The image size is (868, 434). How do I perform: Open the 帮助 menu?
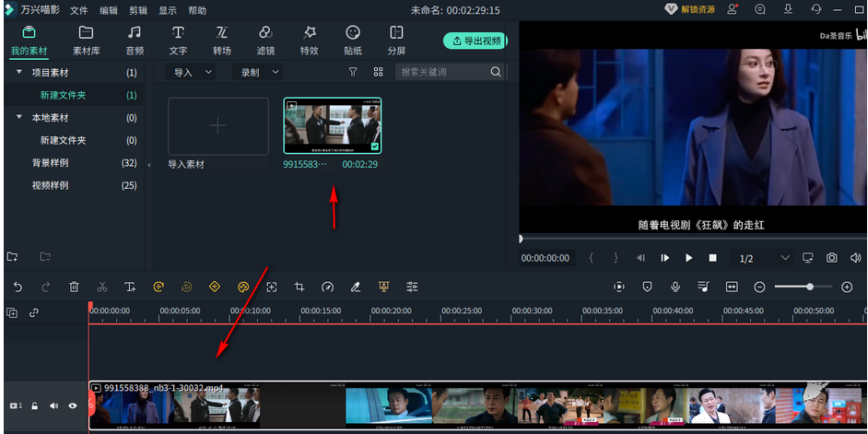click(x=197, y=10)
